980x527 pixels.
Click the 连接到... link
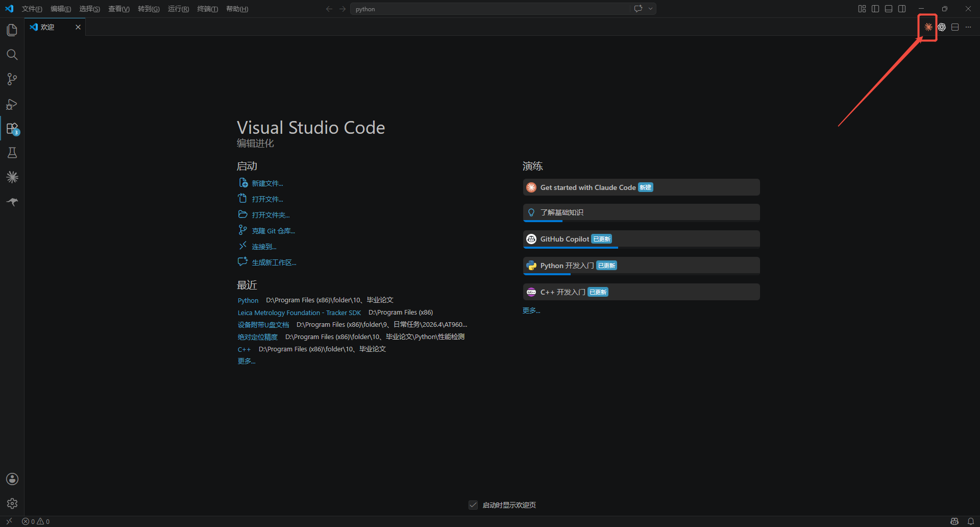click(x=264, y=247)
